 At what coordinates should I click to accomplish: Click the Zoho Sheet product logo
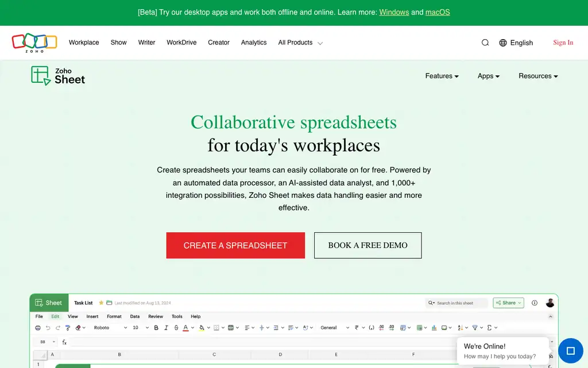pos(58,76)
